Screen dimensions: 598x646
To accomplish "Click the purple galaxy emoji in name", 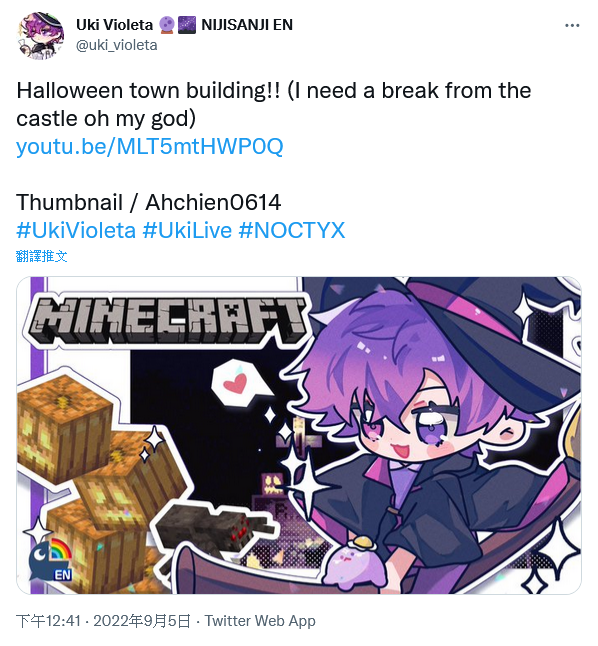I will (x=187, y=25).
